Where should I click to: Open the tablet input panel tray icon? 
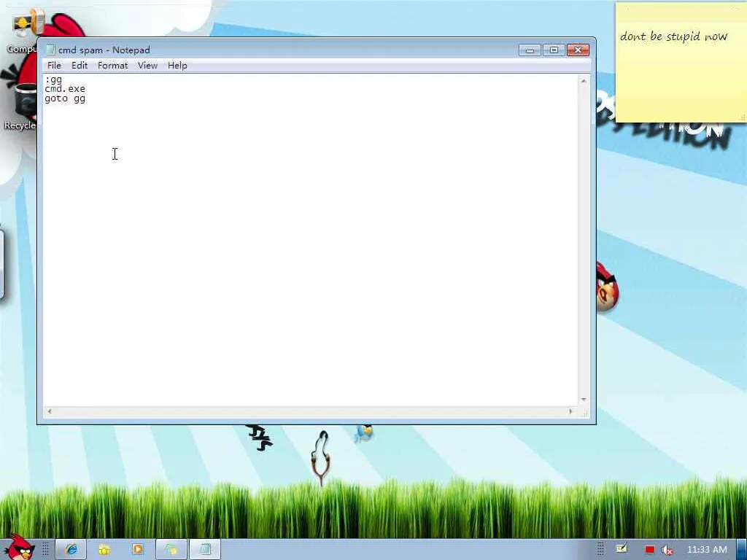(x=622, y=548)
